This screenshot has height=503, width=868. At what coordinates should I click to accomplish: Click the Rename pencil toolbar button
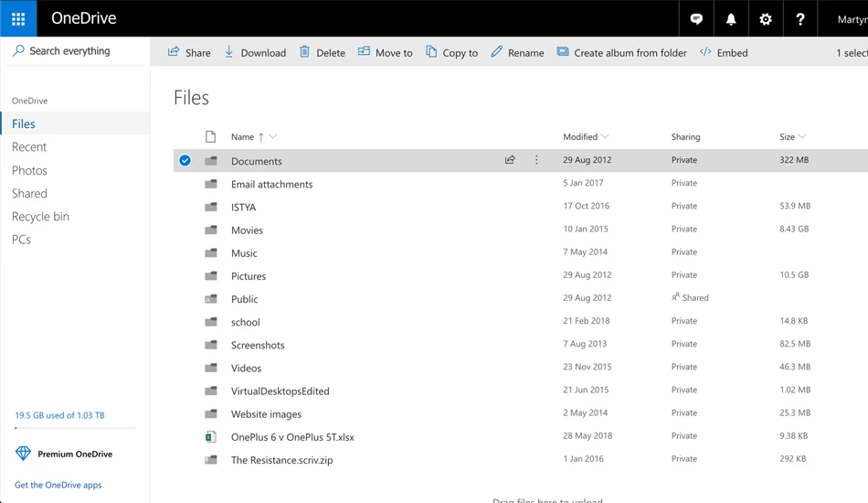(517, 53)
